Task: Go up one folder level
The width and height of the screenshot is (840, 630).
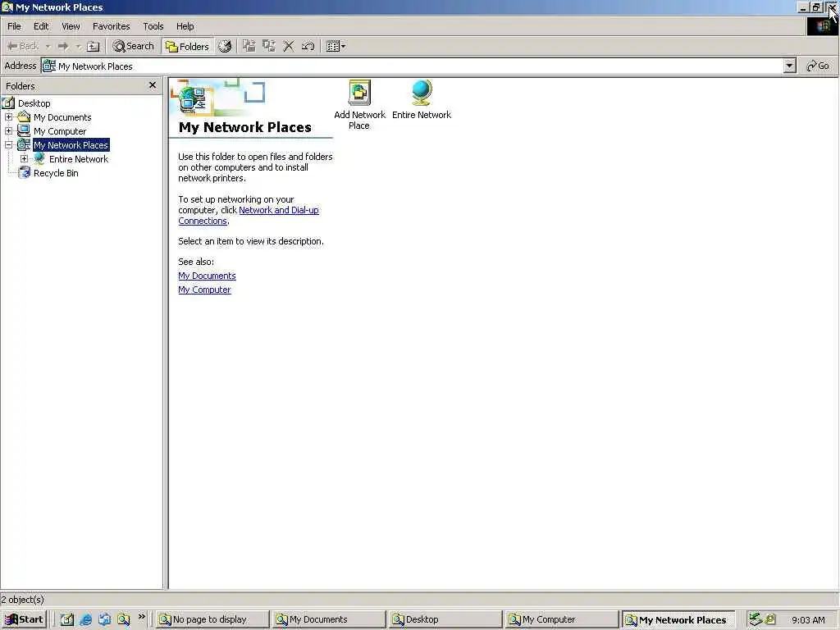Action: coord(94,47)
